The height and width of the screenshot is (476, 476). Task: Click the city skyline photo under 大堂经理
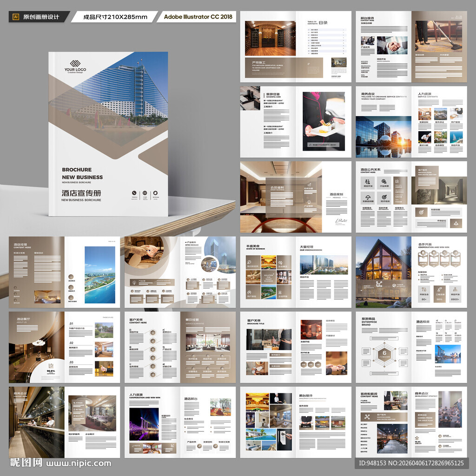pyautogui.click(x=324, y=264)
